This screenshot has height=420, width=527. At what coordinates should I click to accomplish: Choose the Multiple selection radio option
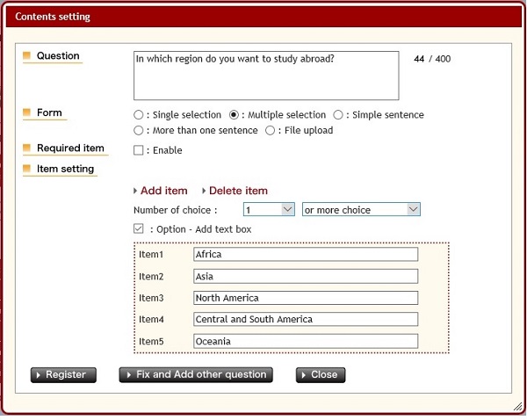(235, 115)
